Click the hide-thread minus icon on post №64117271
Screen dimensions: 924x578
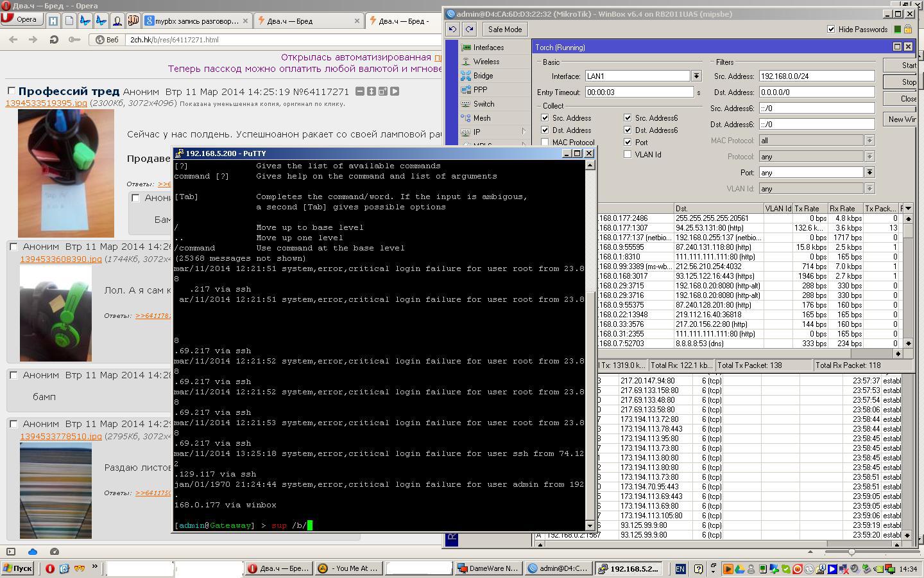pyautogui.click(x=360, y=91)
